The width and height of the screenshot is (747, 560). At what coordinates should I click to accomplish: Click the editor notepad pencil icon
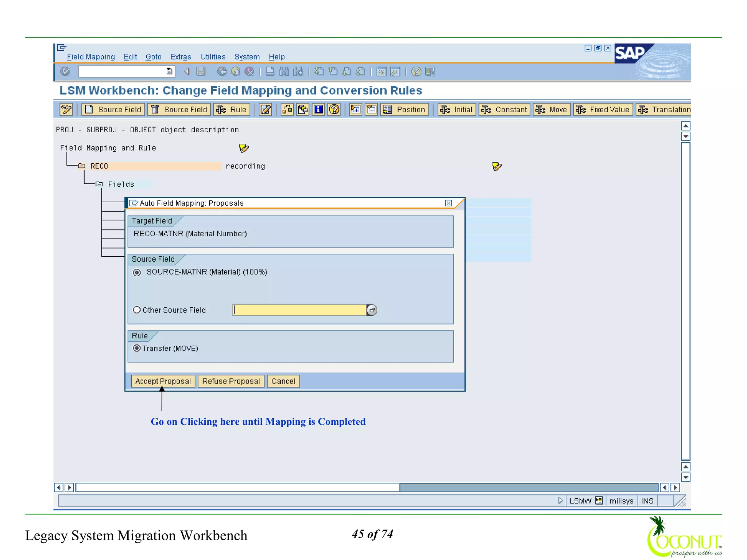266,109
